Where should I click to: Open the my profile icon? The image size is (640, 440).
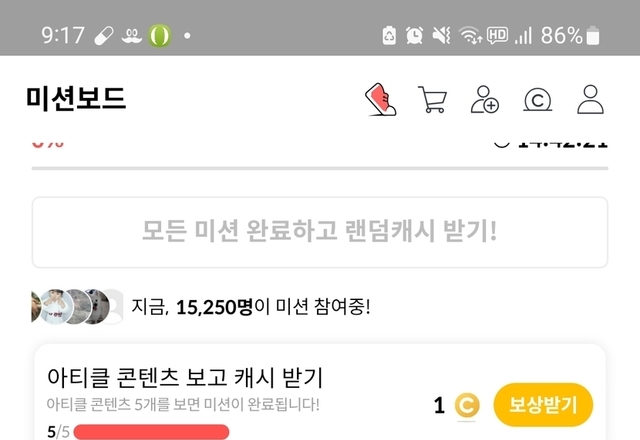(x=590, y=99)
